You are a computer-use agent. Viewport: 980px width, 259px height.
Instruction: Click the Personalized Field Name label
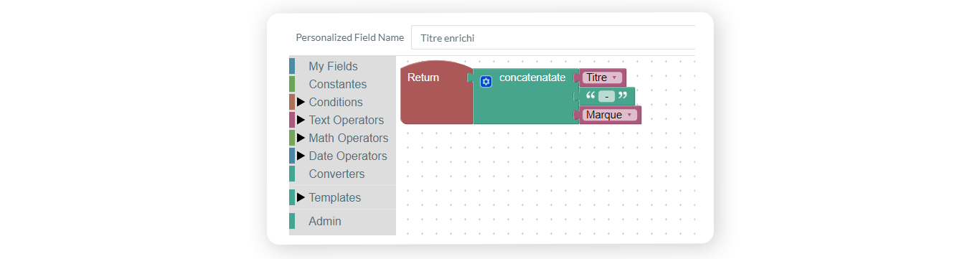coord(349,37)
